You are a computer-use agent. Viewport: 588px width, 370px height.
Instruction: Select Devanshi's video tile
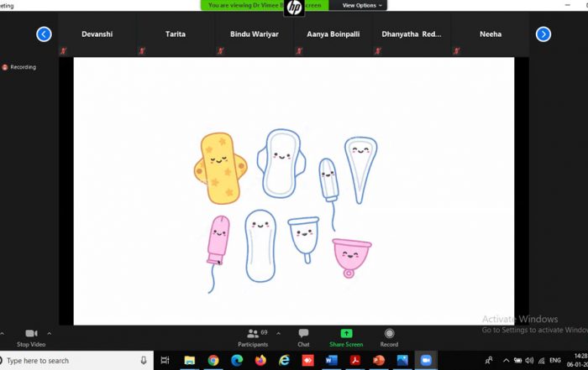pyautogui.click(x=97, y=35)
